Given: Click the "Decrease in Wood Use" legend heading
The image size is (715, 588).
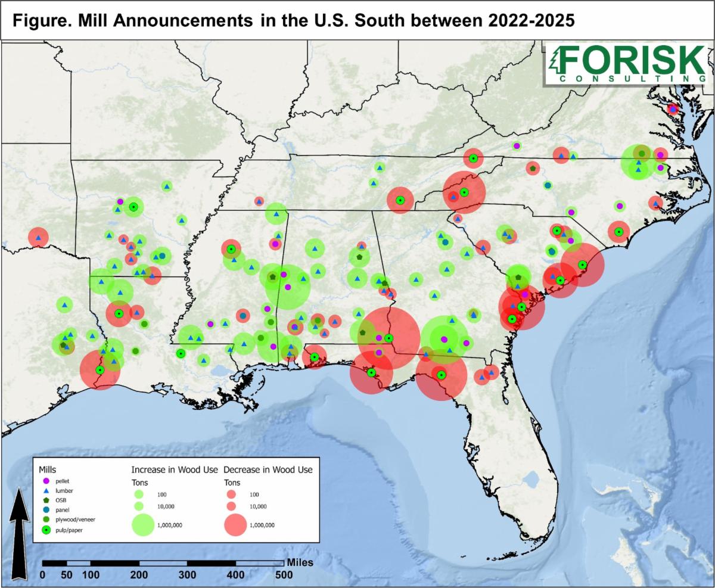Looking at the screenshot, I should coord(269,469).
